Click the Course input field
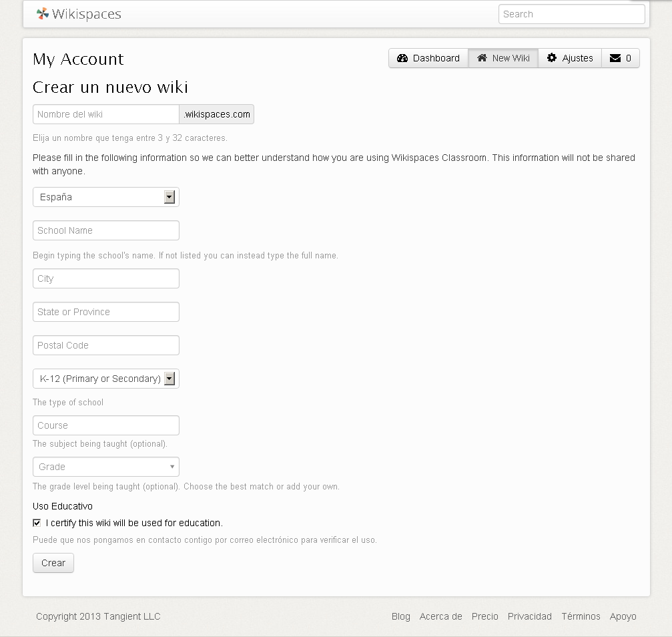Screen dimensions: 672x637 tap(106, 425)
